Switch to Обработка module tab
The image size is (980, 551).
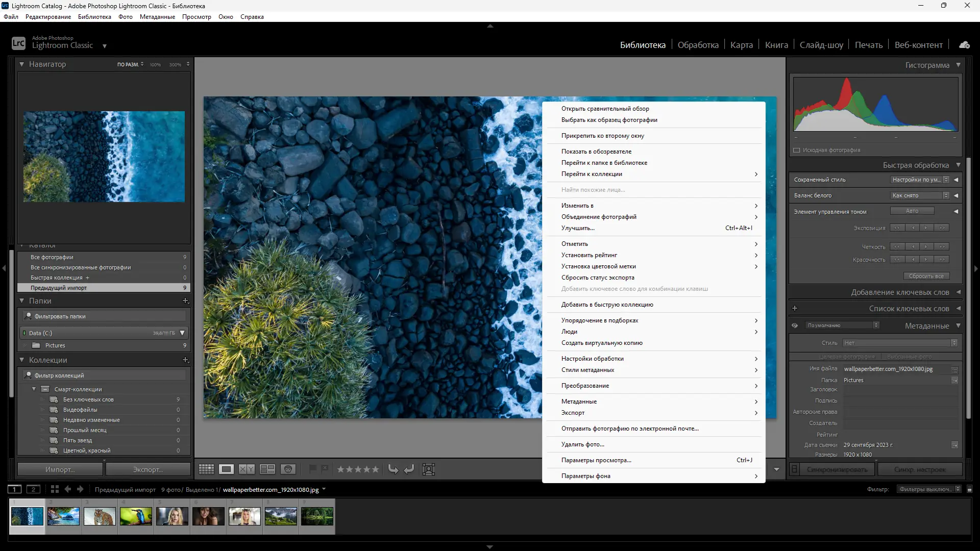pyautogui.click(x=698, y=45)
